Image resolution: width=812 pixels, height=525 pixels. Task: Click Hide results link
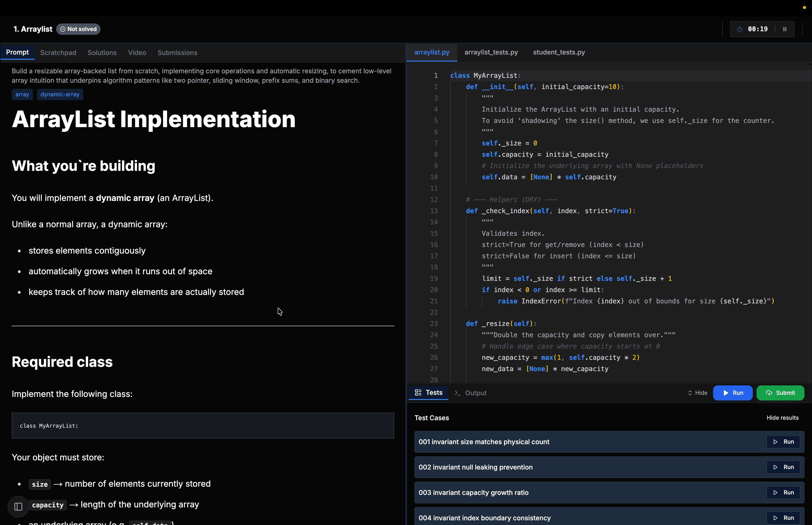point(782,418)
